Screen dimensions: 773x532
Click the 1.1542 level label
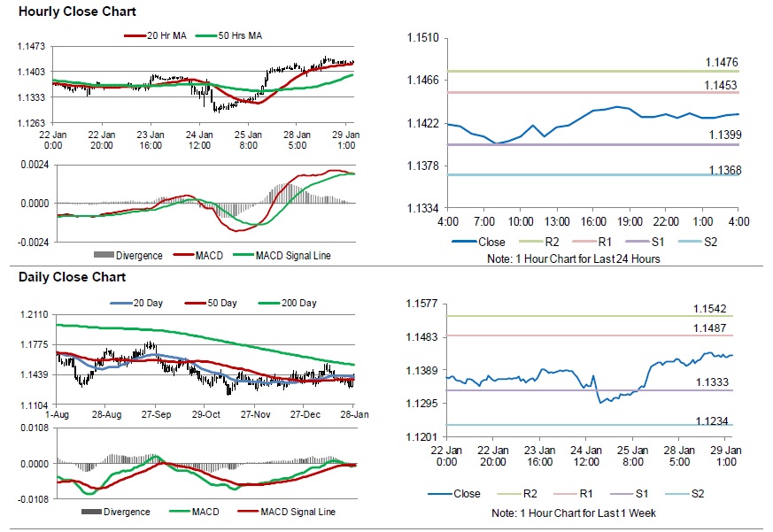711,309
